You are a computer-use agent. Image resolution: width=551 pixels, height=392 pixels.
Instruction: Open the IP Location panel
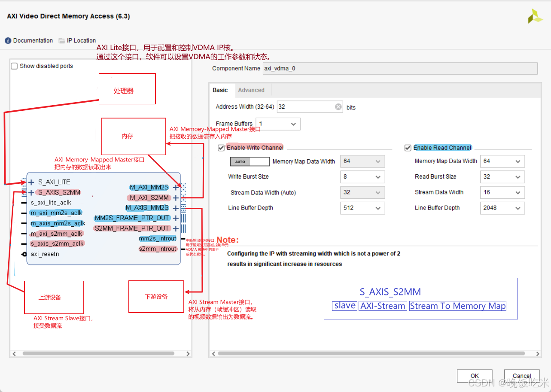[x=77, y=40]
